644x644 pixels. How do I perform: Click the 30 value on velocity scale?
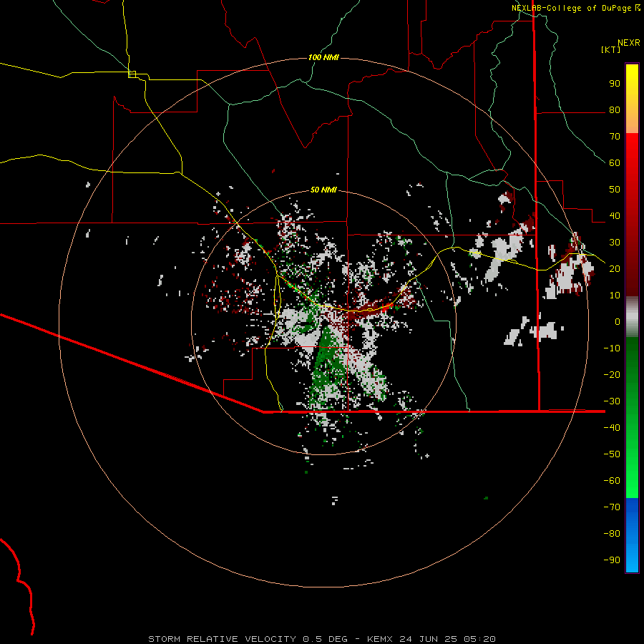point(615,243)
